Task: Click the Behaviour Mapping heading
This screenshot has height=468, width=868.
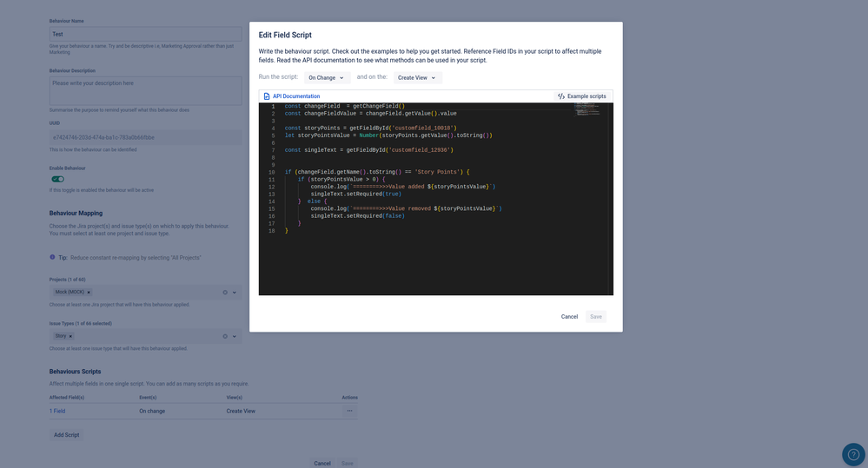Action: pos(76,213)
